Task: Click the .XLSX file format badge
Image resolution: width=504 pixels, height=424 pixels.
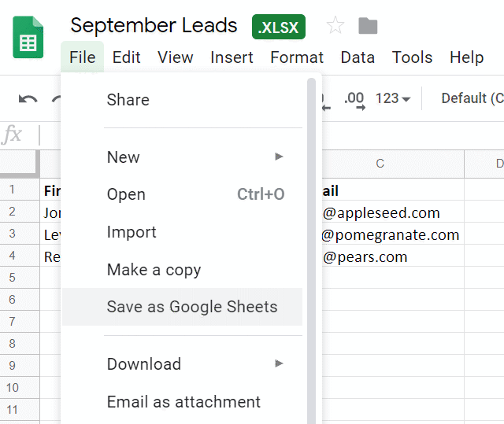Action: [x=279, y=27]
